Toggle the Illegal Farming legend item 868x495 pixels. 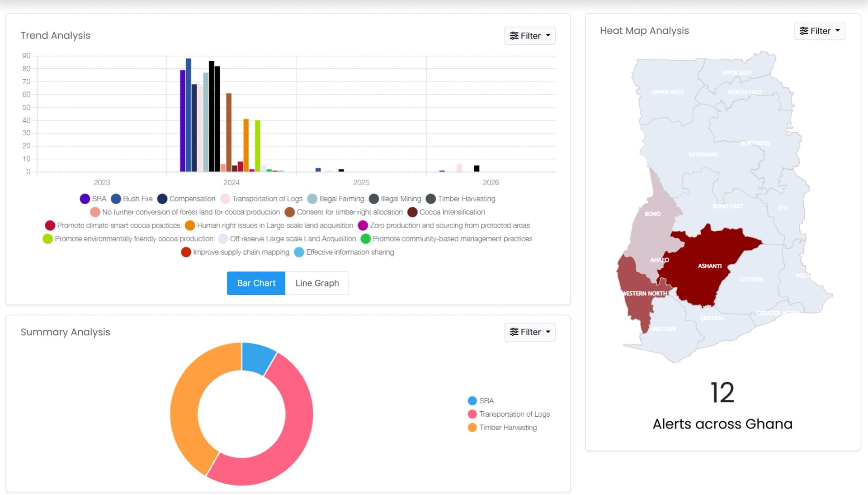335,199
